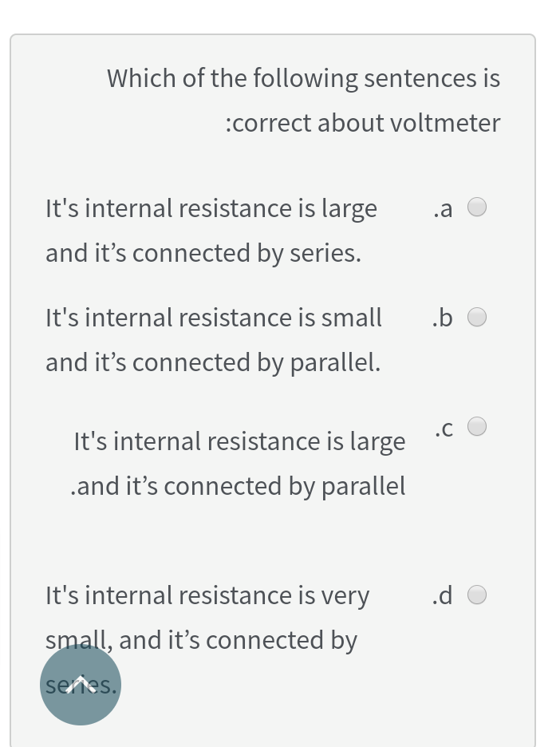Image resolution: width=560 pixels, height=747 pixels.
Task: Choose radio button for option d
Action: click(x=476, y=595)
